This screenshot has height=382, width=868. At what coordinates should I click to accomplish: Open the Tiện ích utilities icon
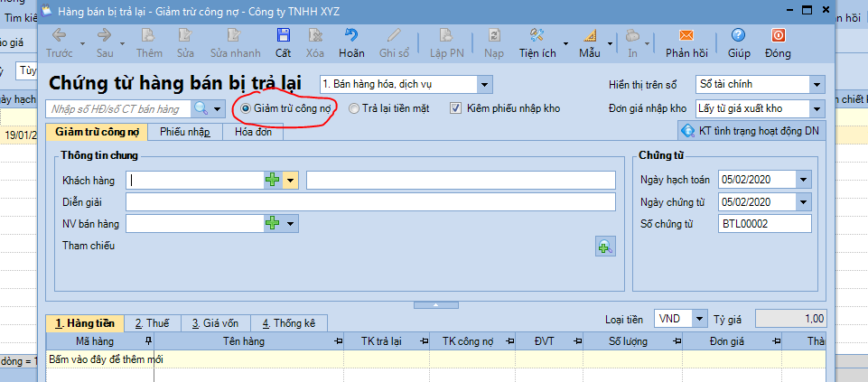coord(537,35)
